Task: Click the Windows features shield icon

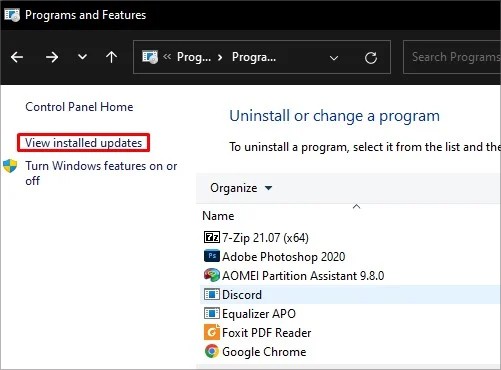Action: tap(10, 166)
